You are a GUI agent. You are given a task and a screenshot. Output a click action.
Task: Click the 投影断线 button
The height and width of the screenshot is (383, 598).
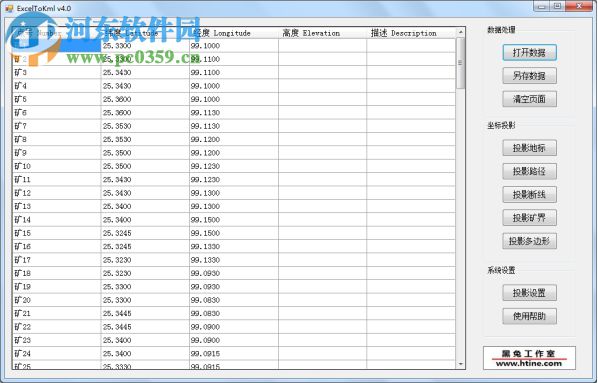(x=529, y=195)
